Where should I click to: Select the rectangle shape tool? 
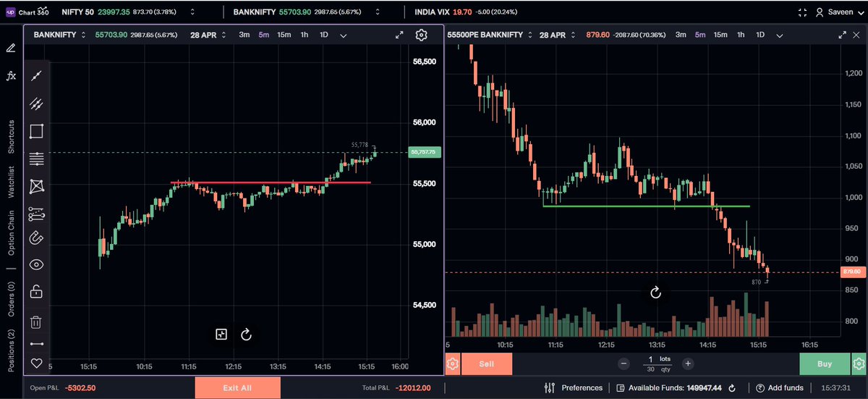coord(36,131)
